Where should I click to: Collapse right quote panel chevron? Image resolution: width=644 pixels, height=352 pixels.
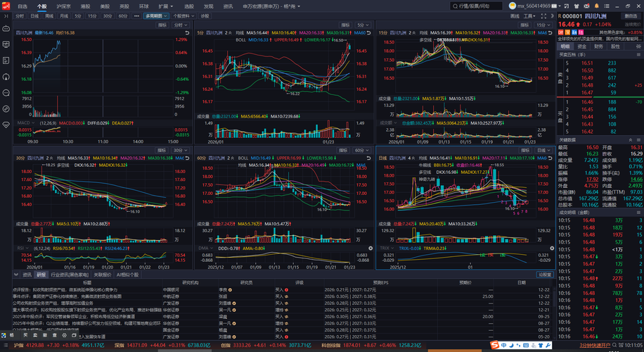coord(552,16)
